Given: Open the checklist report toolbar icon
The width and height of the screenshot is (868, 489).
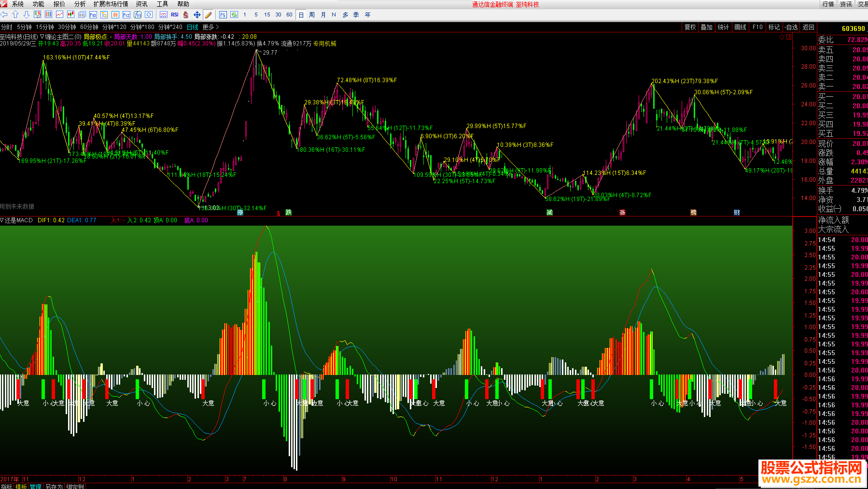Looking at the screenshot, I should click(x=38, y=14).
